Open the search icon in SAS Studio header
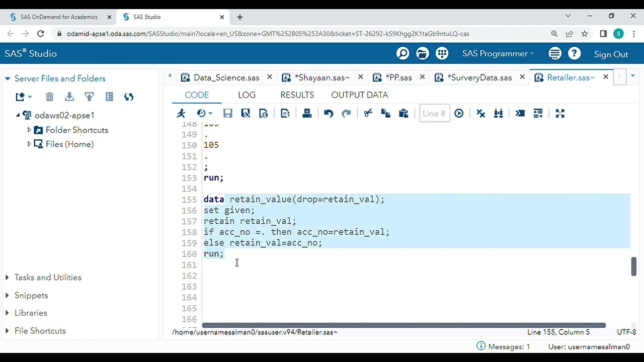 [403, 53]
